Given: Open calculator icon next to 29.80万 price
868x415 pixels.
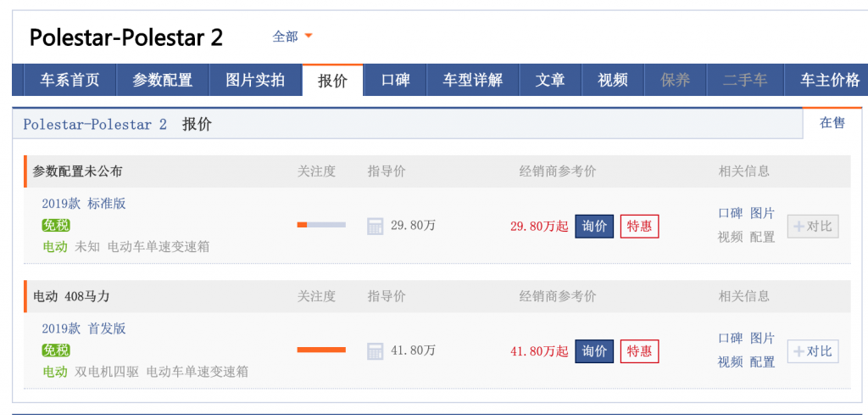Looking at the screenshot, I should click(x=375, y=226).
